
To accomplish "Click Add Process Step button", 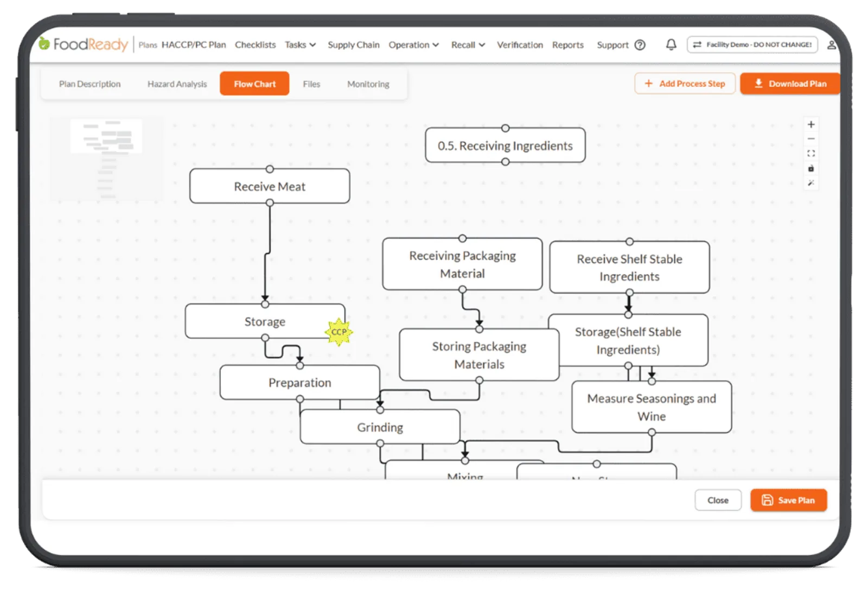I will [685, 84].
